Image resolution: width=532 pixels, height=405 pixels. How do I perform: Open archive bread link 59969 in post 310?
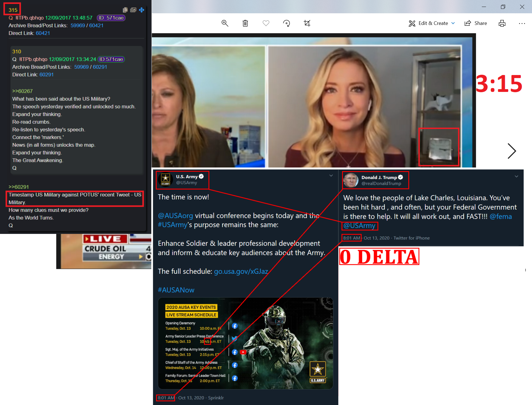[x=81, y=67]
